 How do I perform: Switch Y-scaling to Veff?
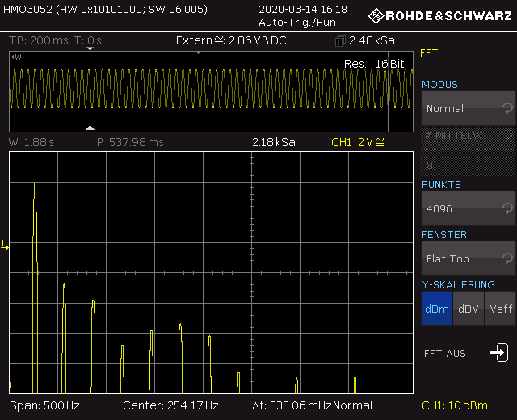[x=499, y=309]
